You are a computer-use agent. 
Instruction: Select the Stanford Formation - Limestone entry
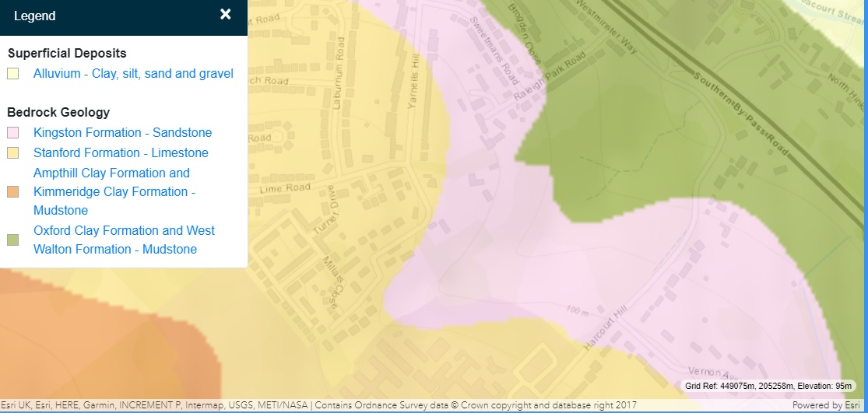(x=121, y=153)
